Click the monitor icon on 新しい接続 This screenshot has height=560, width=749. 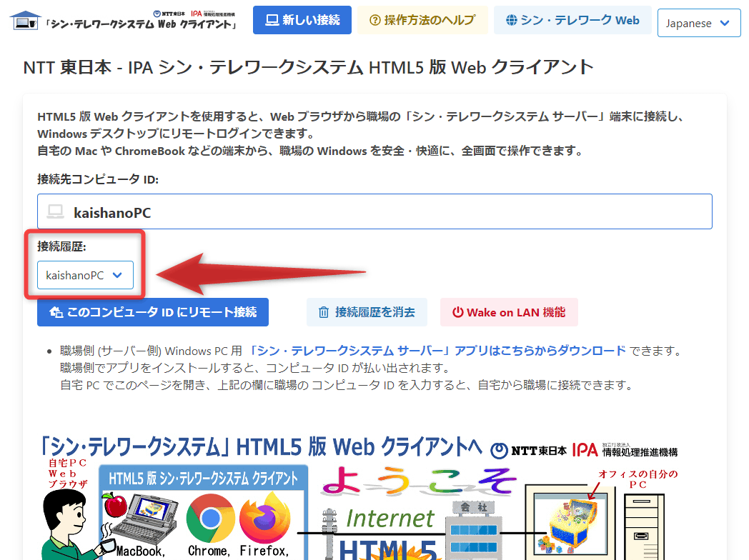[272, 20]
